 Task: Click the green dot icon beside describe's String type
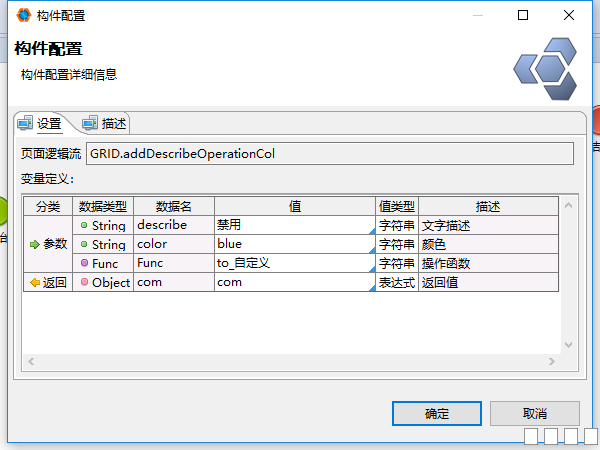pyautogui.click(x=84, y=225)
